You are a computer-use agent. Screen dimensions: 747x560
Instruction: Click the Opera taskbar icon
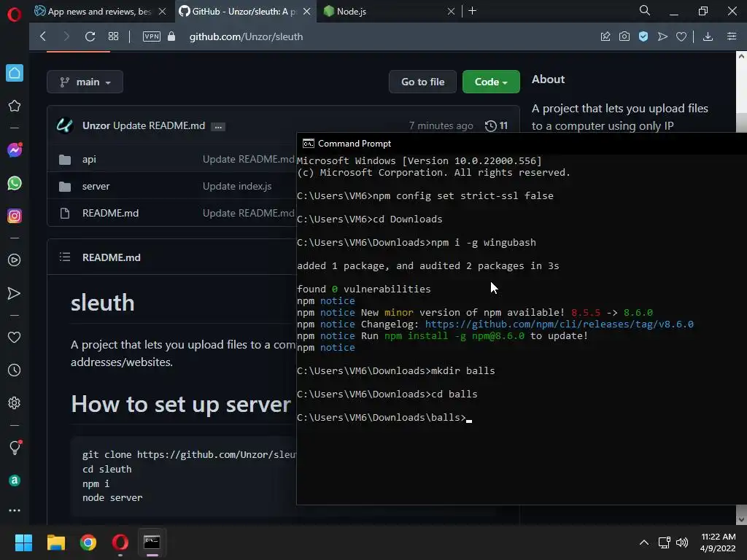coord(120,542)
